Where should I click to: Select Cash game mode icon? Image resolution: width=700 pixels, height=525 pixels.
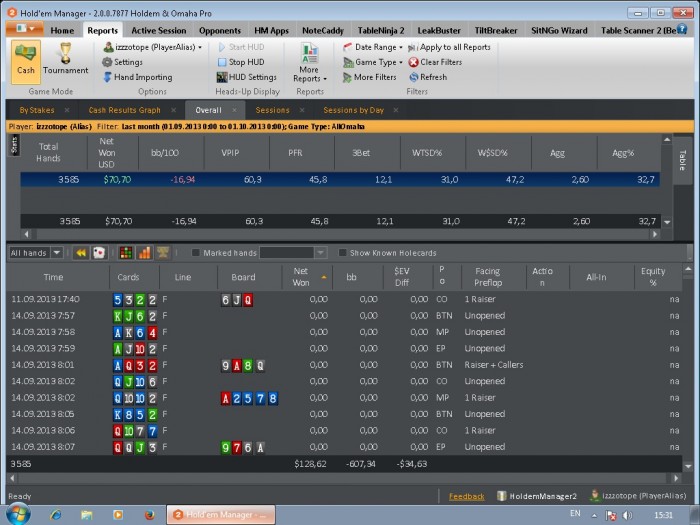point(25,61)
